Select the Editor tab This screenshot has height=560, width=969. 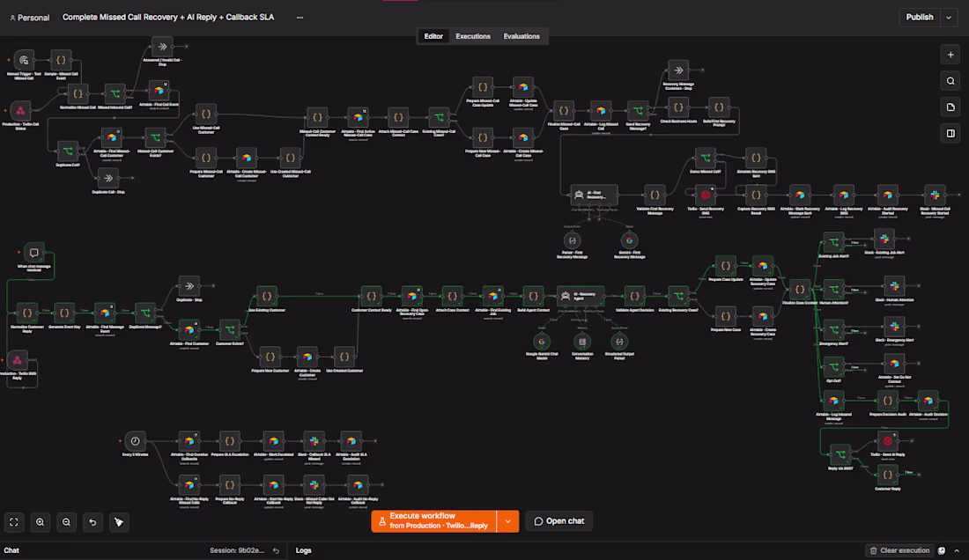[x=433, y=36]
